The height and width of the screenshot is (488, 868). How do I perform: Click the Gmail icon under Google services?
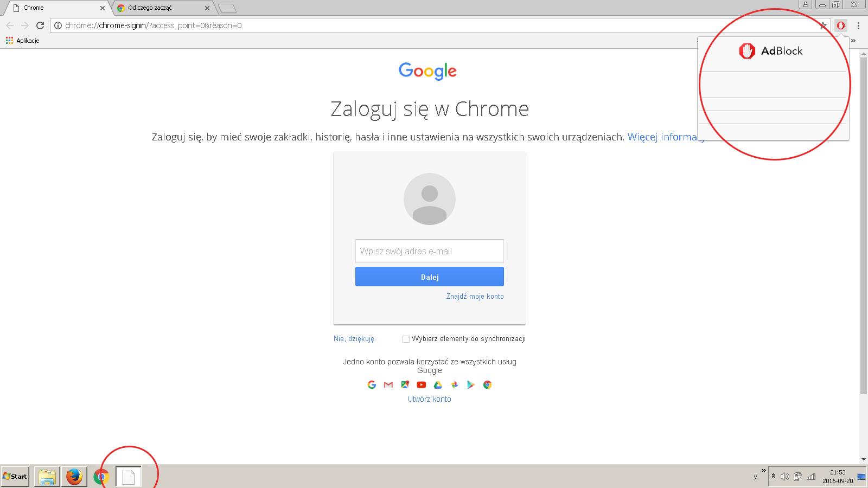pos(388,385)
